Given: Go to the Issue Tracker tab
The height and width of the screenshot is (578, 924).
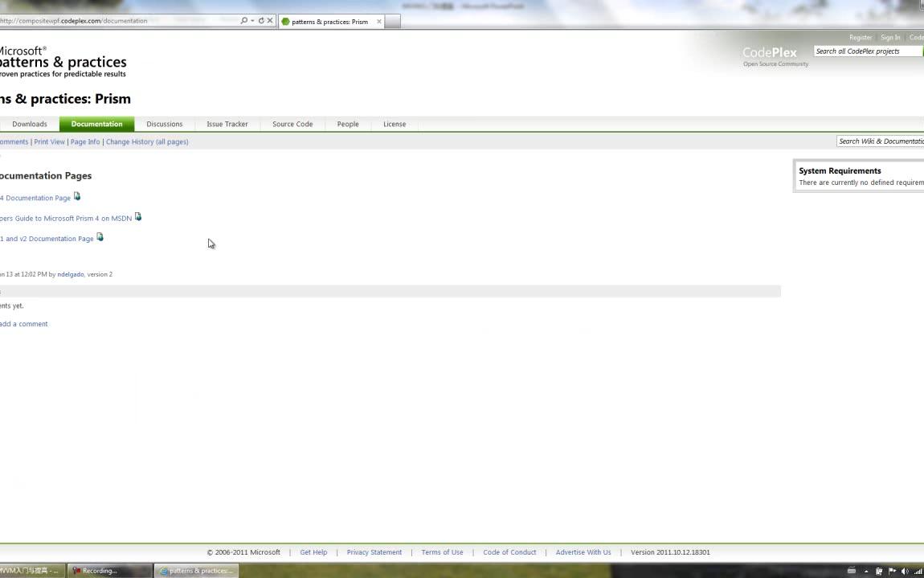Looking at the screenshot, I should [227, 124].
